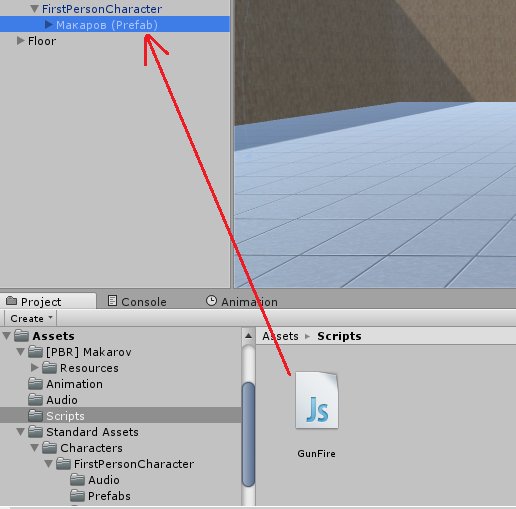Select the FirstPersonCharacter folder in Project tree
The width and height of the screenshot is (516, 509).
click(x=134, y=464)
